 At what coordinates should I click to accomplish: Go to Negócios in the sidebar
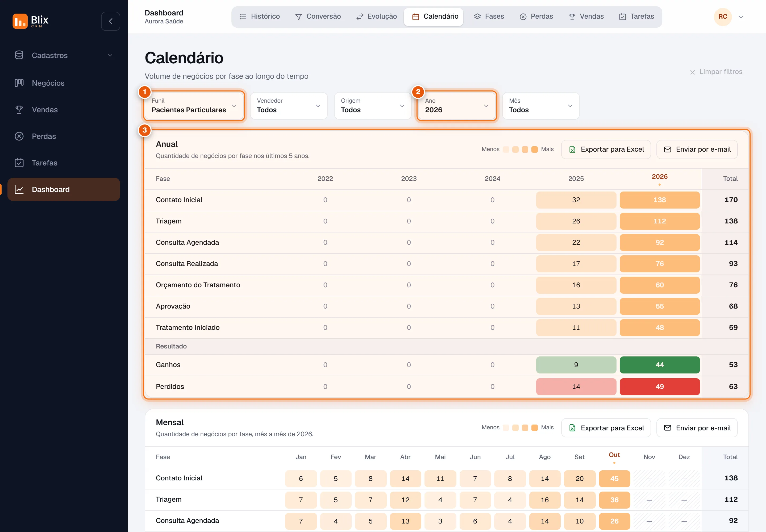click(x=64, y=83)
